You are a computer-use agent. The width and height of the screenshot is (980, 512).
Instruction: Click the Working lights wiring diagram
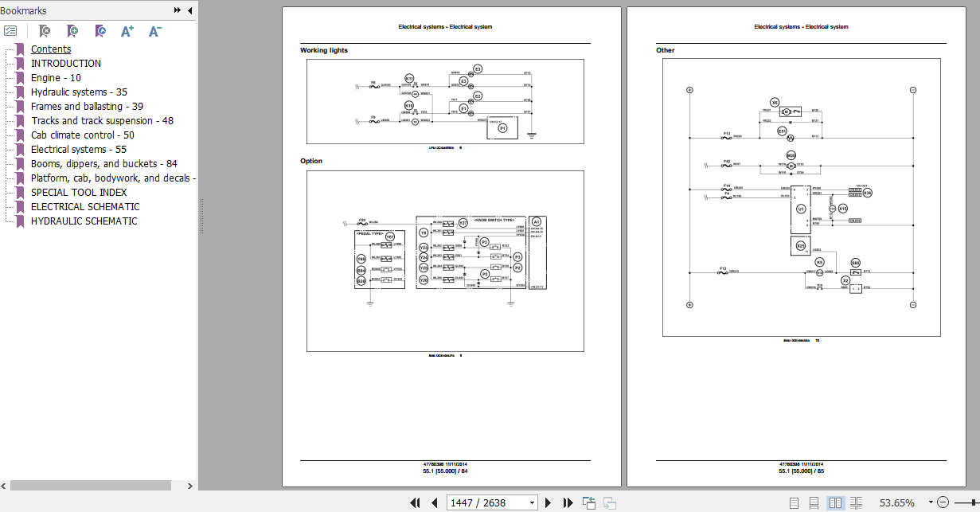coord(445,101)
